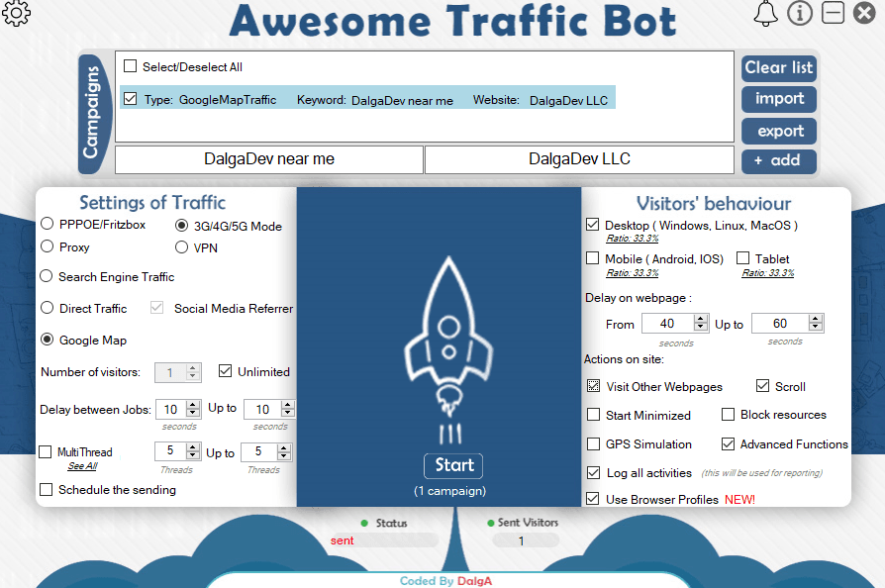The height and width of the screenshot is (588, 885).
Task: Minimize the Awesome Traffic Bot window
Action: [x=833, y=13]
